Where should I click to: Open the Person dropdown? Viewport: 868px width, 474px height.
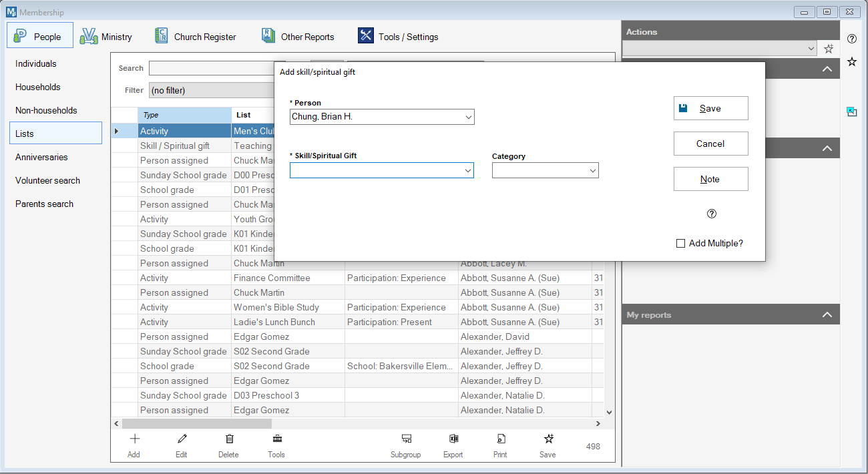(468, 117)
